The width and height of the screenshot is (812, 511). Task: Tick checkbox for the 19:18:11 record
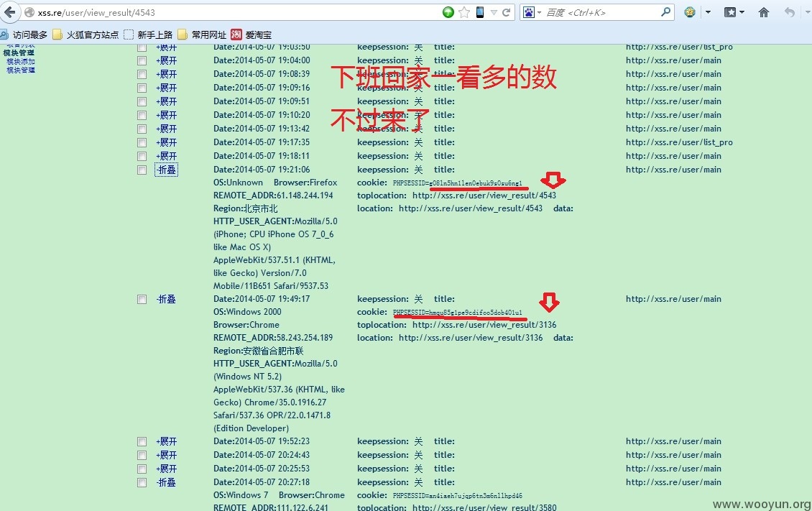tap(142, 157)
